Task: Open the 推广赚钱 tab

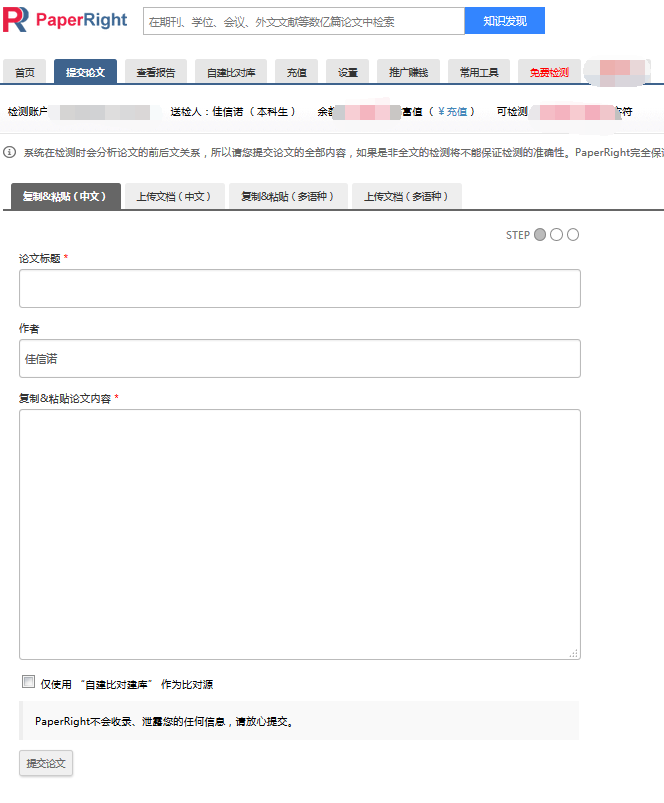Action: coord(409,72)
